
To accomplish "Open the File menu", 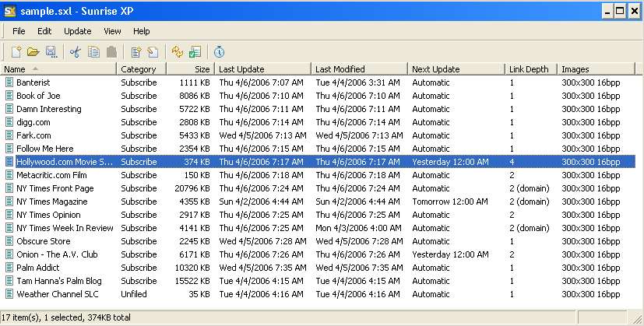I will 19,31.
